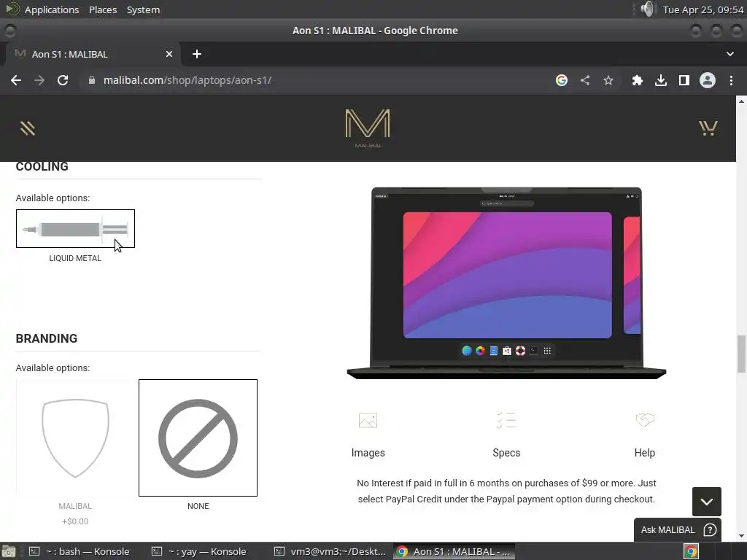
Task: Click the LIQUID METAL label
Action: (x=75, y=258)
